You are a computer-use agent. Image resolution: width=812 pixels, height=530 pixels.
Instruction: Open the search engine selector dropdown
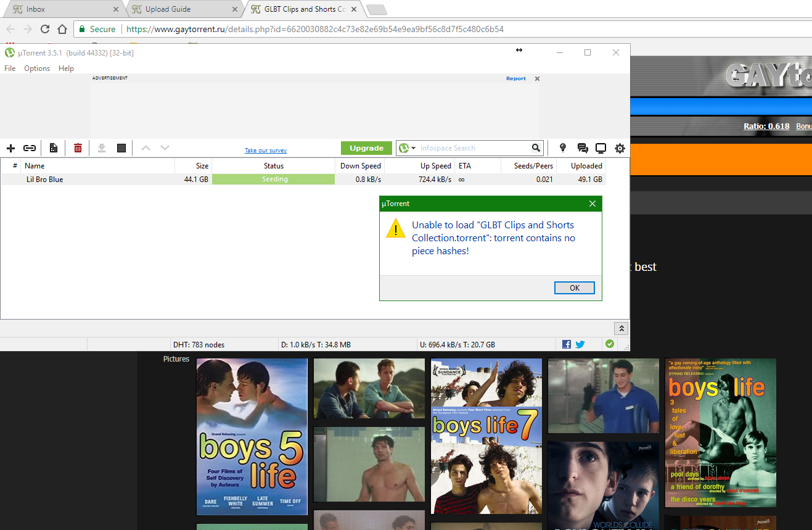coord(412,148)
